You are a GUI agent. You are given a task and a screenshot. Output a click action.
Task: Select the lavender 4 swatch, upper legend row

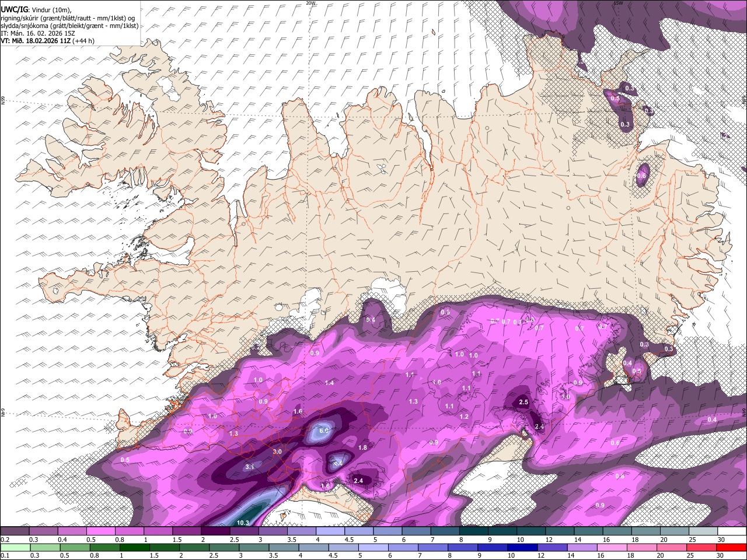pos(329,531)
